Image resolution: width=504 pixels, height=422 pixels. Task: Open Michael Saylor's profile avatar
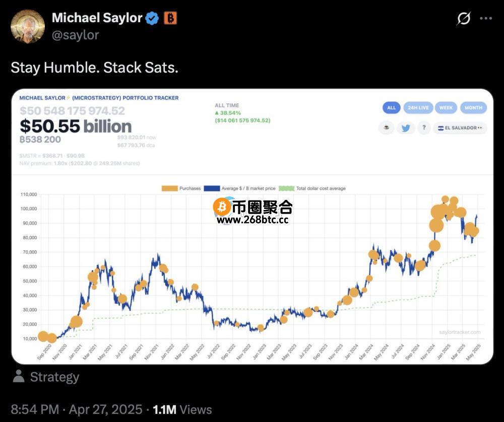coord(28,27)
